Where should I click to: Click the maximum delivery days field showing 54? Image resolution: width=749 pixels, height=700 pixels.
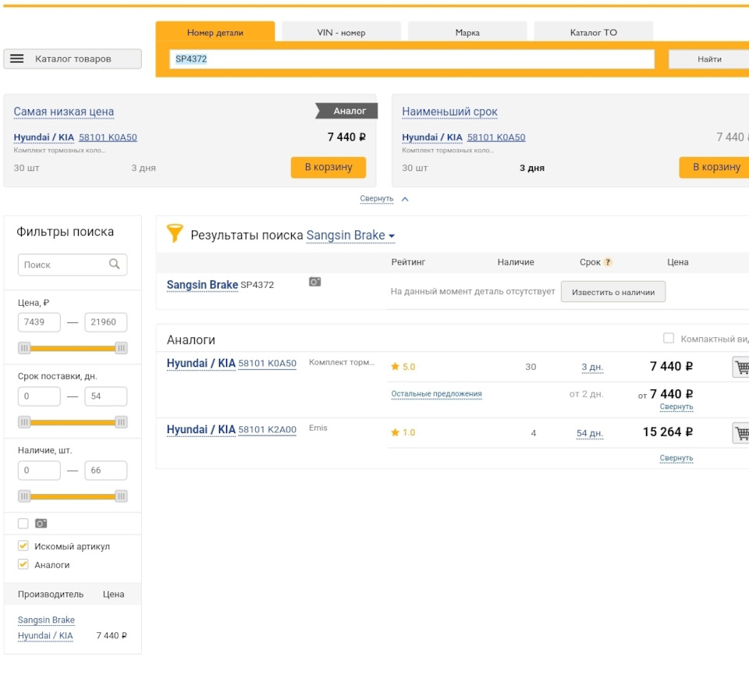click(x=105, y=396)
